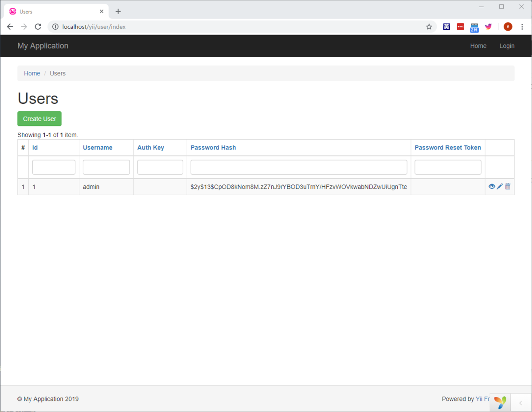Click the Yii Framework footer link
Image resolution: width=532 pixels, height=412 pixels.
[x=483, y=399]
